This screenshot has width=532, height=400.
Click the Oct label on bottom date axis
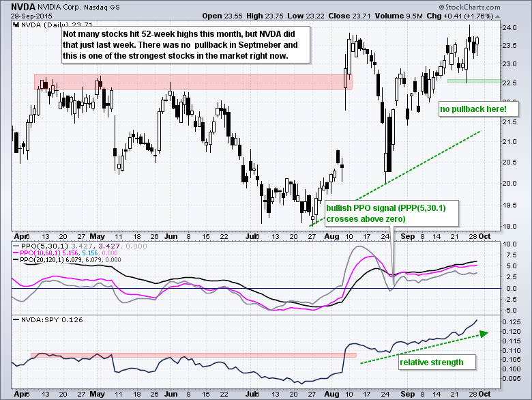coord(484,394)
